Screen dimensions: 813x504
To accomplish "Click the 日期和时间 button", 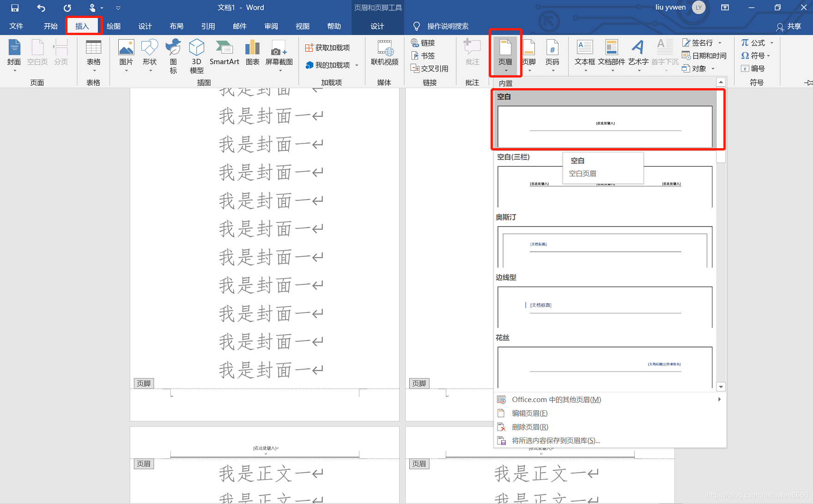I will [x=704, y=55].
